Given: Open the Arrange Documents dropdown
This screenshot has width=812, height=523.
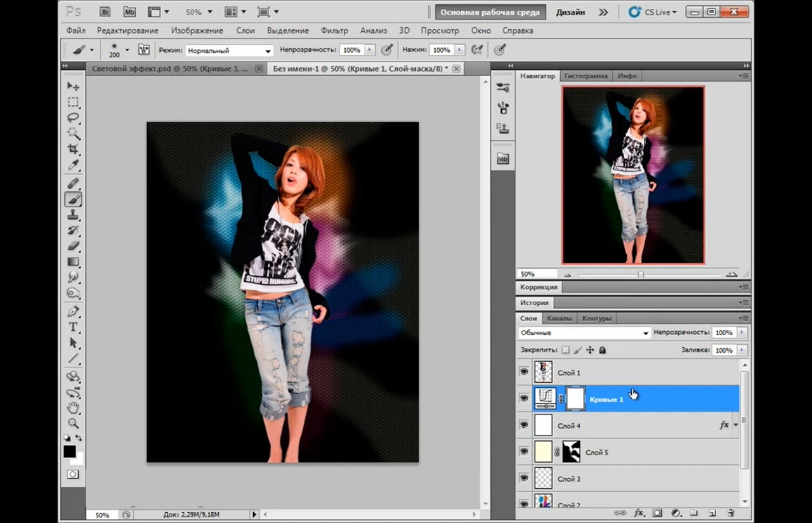Looking at the screenshot, I should (235, 12).
